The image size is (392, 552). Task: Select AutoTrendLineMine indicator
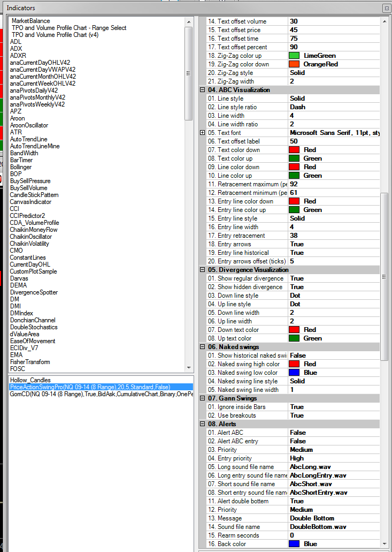tap(35, 146)
